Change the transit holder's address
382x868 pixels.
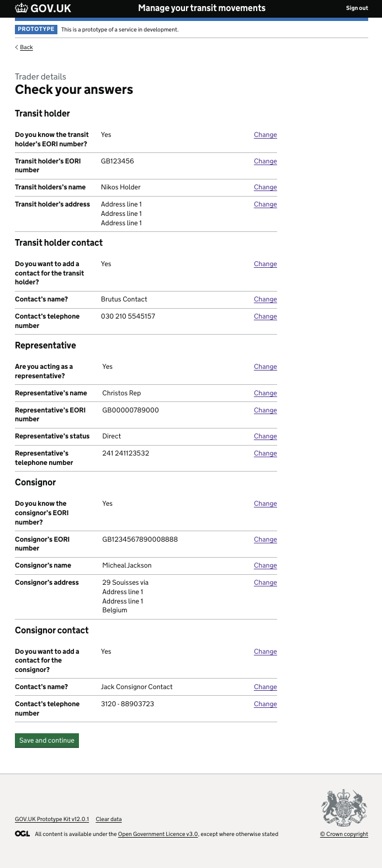tap(265, 204)
